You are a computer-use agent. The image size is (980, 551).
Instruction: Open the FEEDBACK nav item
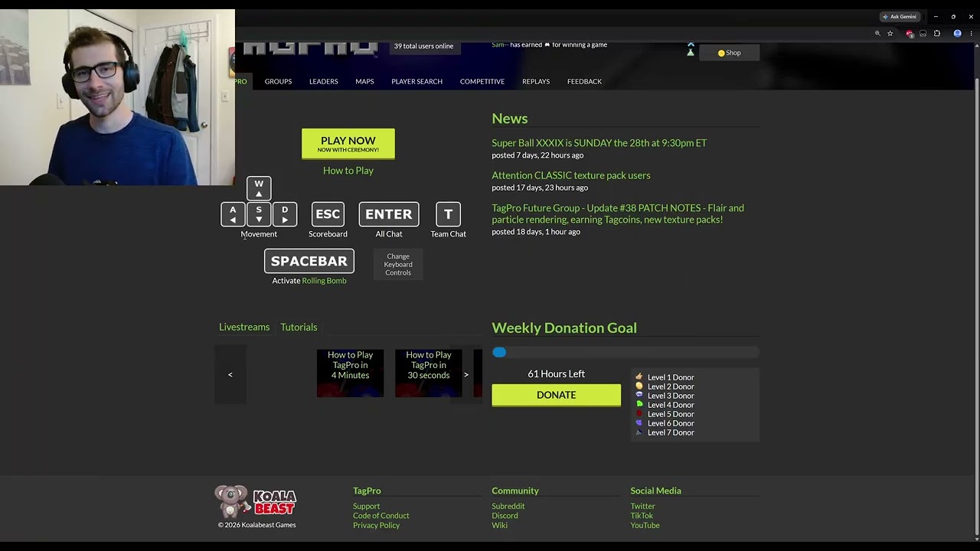[584, 81]
